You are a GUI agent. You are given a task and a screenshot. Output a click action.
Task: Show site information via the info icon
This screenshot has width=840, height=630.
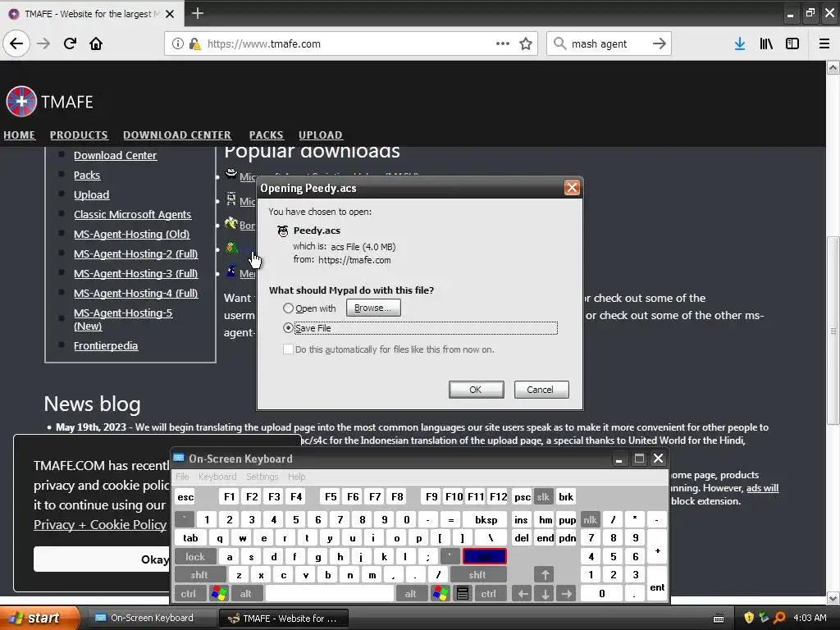click(177, 43)
